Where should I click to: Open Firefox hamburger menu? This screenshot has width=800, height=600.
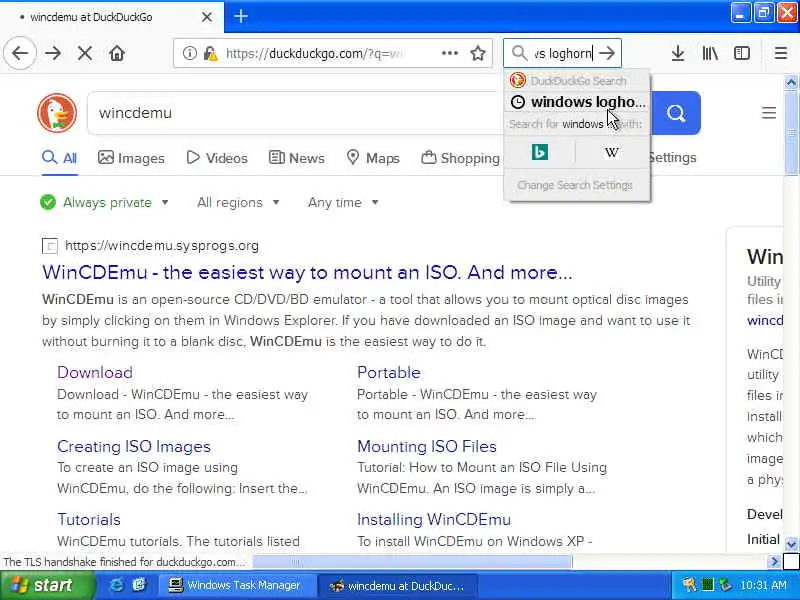coord(781,53)
